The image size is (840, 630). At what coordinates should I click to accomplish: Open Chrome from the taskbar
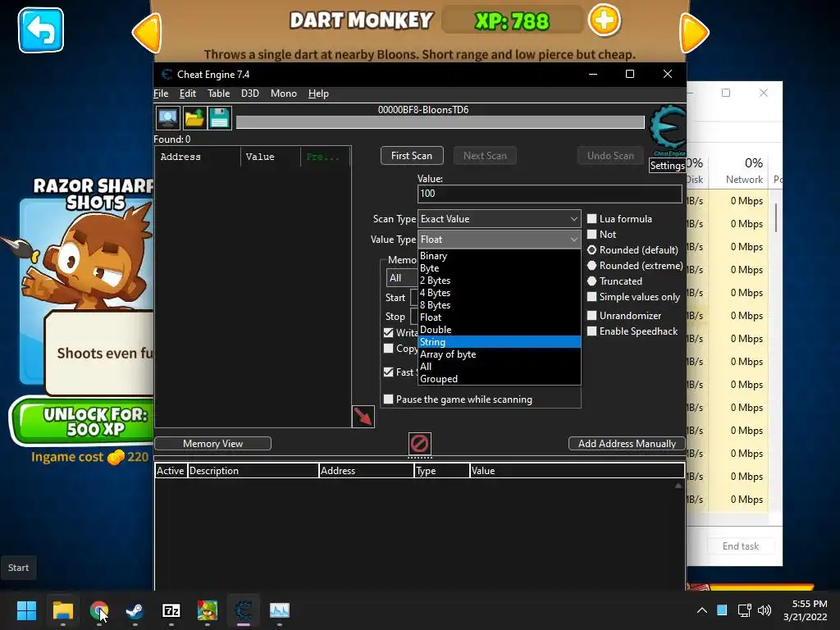click(99, 610)
